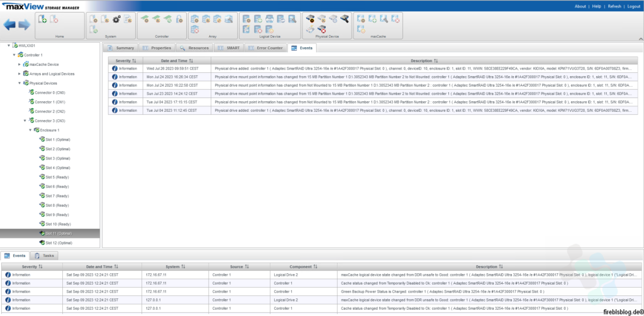Expand the maxCache Device node arrow
The height and width of the screenshot is (316, 644).
click(19, 65)
